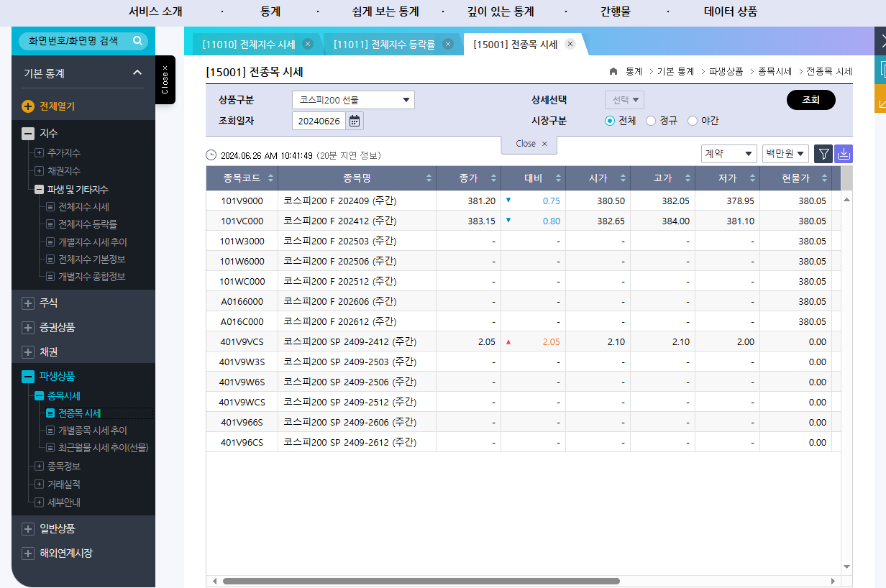Click the 조회 search button

810,99
